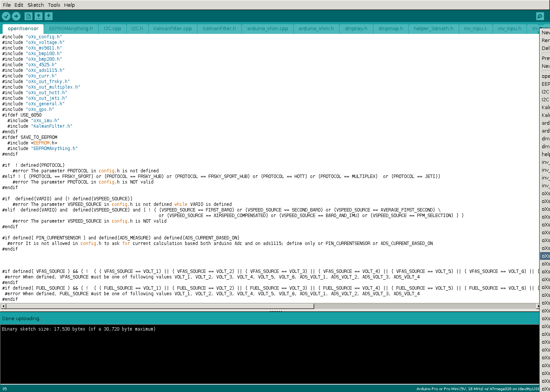The width and height of the screenshot is (550, 392).
Task: Switch to the helper_3dmath.h tab
Action: click(x=433, y=29)
